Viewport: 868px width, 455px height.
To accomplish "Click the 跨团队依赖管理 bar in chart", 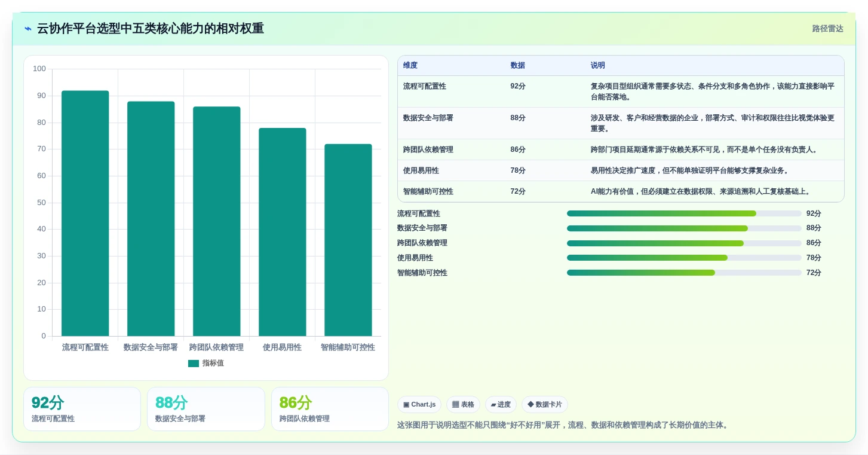I will [x=217, y=221].
